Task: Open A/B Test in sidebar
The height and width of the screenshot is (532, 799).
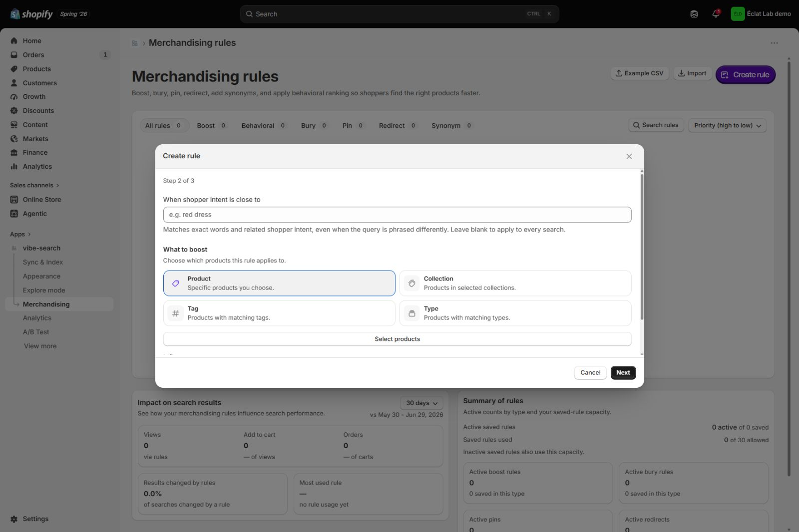Action: coord(36,332)
